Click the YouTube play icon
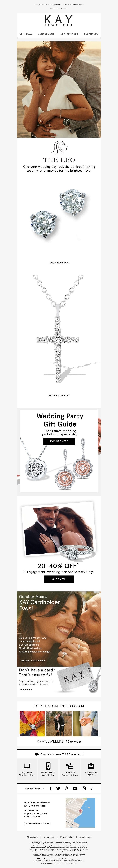118x868 pixels. [x=75, y=789]
